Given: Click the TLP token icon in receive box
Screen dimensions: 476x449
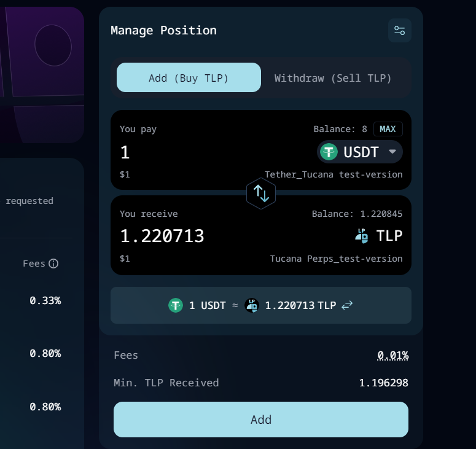Looking at the screenshot, I should coord(362,235).
